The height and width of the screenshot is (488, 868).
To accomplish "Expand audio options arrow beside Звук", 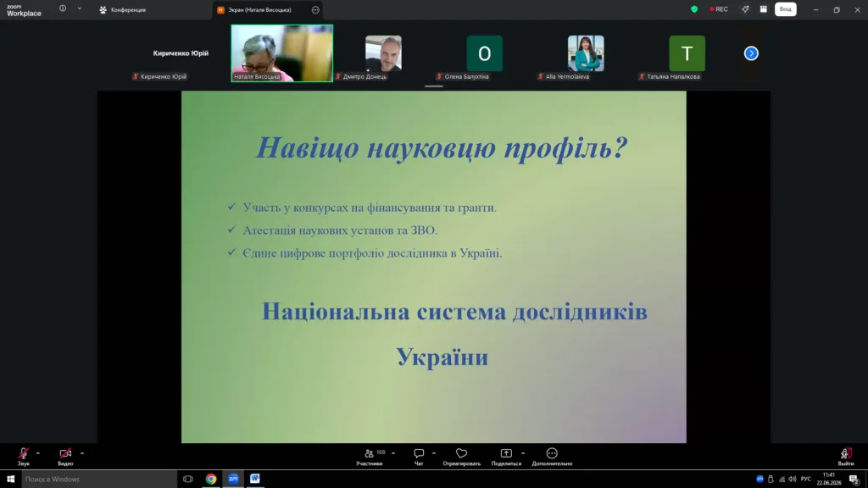I will click(37, 453).
